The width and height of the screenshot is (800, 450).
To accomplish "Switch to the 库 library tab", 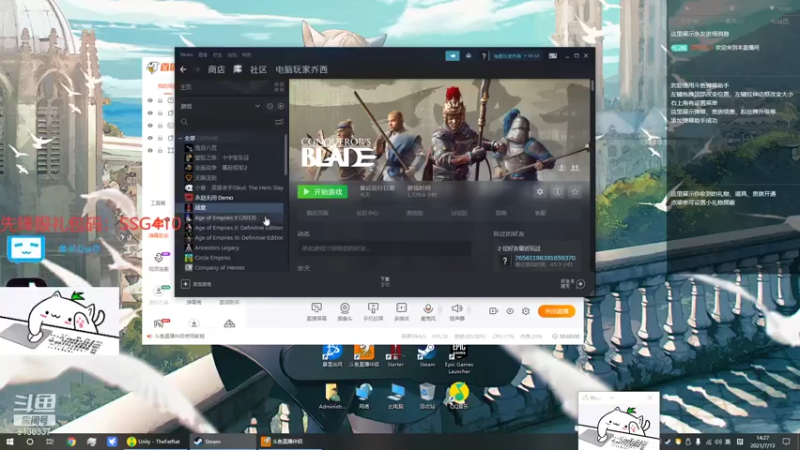I will [237, 69].
